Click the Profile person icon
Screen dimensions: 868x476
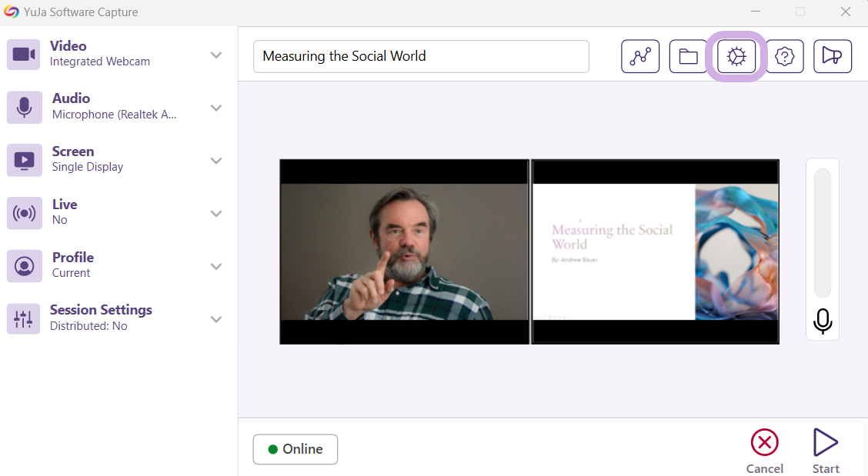pyautogui.click(x=24, y=266)
